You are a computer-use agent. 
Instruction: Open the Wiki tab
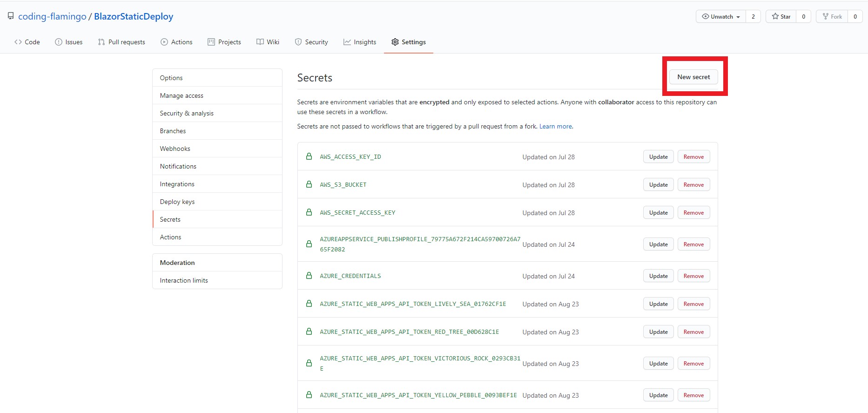(x=268, y=42)
